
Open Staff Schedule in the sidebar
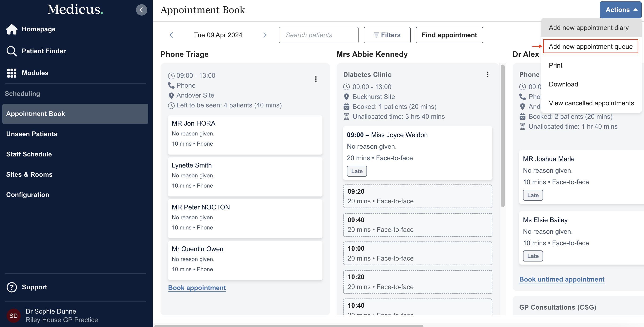tap(29, 154)
